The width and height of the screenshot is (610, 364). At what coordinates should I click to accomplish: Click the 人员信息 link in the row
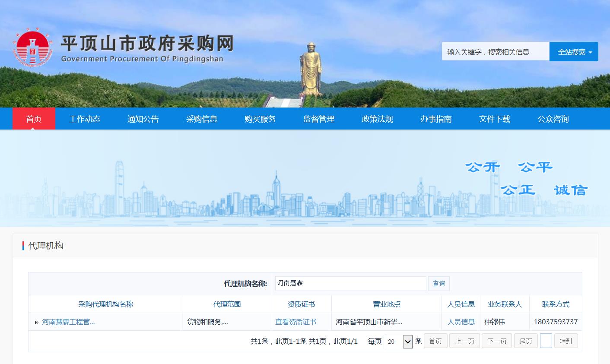click(x=461, y=322)
